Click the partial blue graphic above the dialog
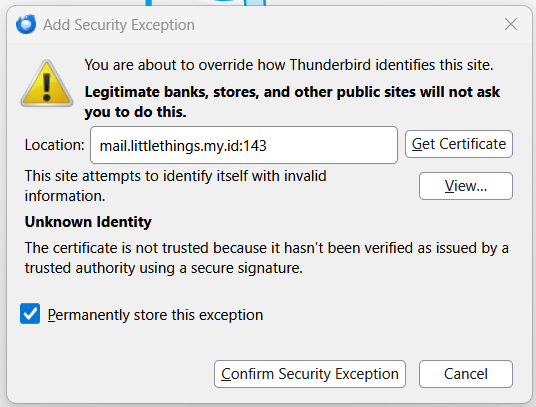 coord(206,2)
